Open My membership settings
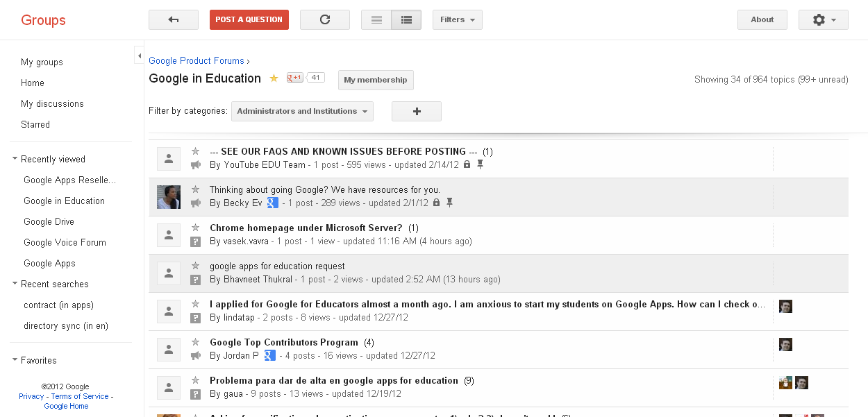The width and height of the screenshot is (868, 417). tap(376, 80)
